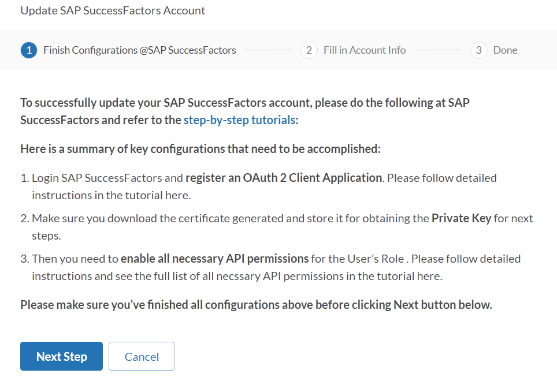
Task: Click the step 3 circle indicator
Action: point(478,50)
